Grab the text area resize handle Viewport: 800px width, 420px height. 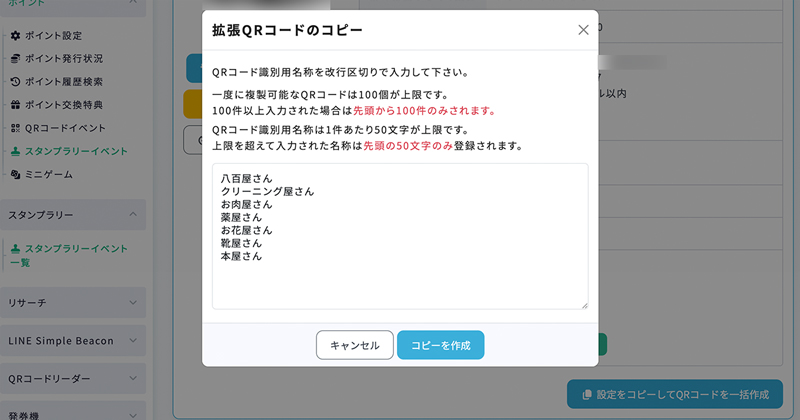point(584,305)
